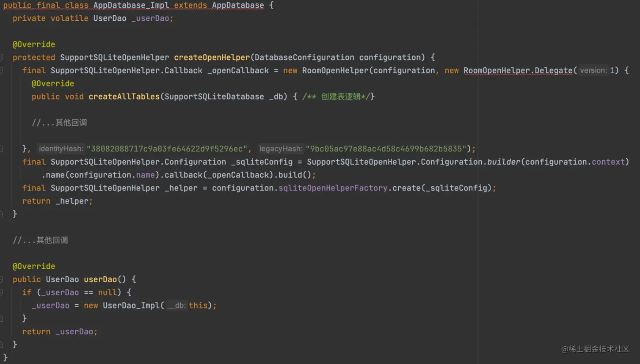Image resolution: width=640 pixels, height=364 pixels.
Task: Click the sqliteOpenHelperFactory field reference
Action: coord(333,188)
